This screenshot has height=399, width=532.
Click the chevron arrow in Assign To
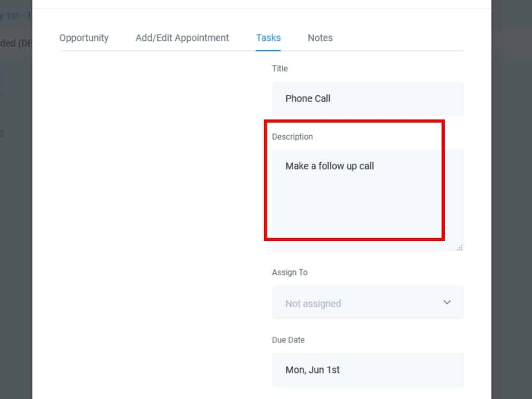coord(447,302)
